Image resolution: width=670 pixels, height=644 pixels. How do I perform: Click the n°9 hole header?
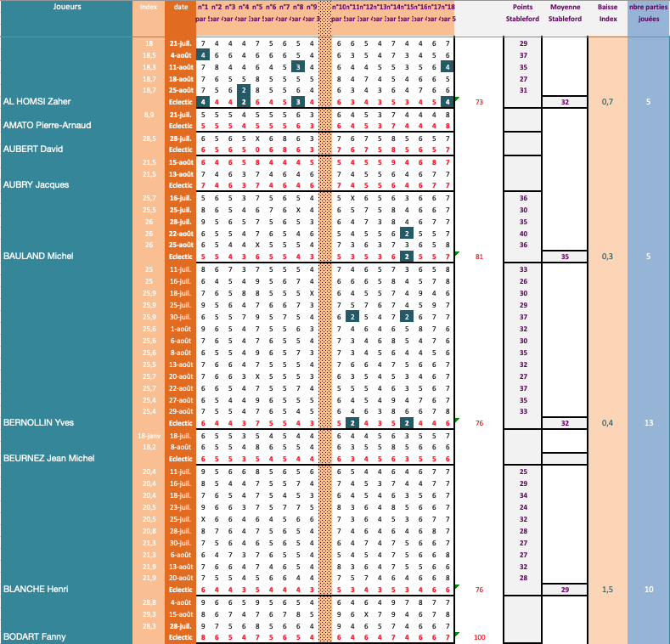point(312,7)
